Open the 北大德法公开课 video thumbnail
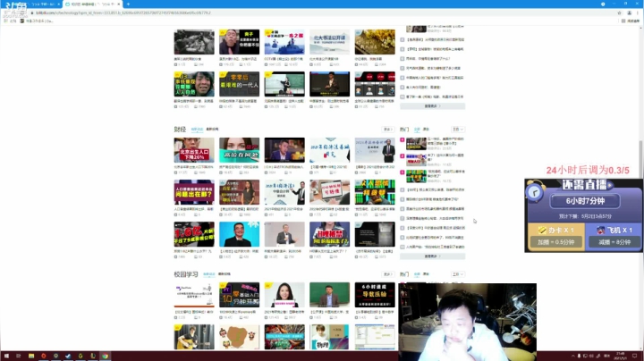 click(329, 41)
